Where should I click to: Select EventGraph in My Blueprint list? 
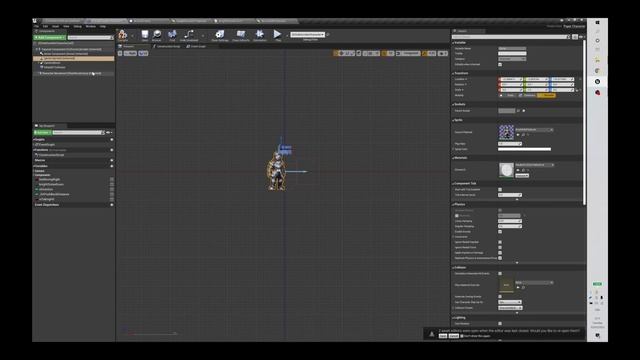46,144
